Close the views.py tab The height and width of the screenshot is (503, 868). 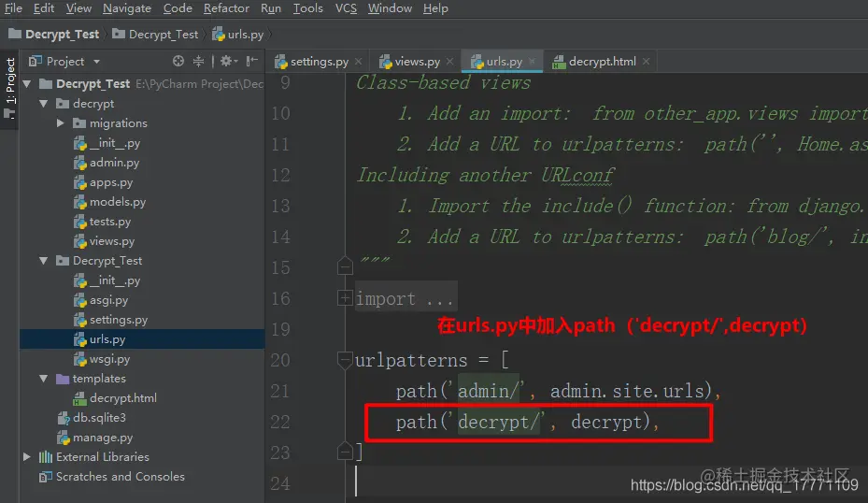[x=449, y=62]
